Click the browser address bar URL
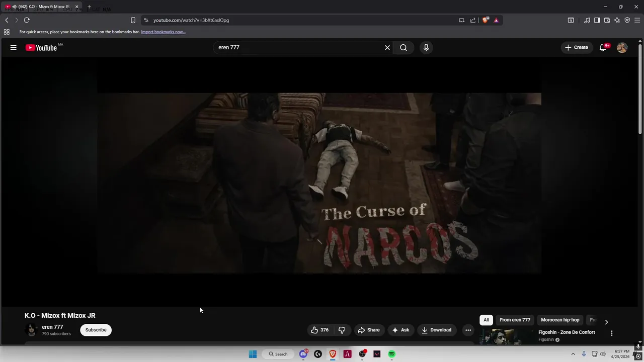Screen dimensions: 644x362 191,20
